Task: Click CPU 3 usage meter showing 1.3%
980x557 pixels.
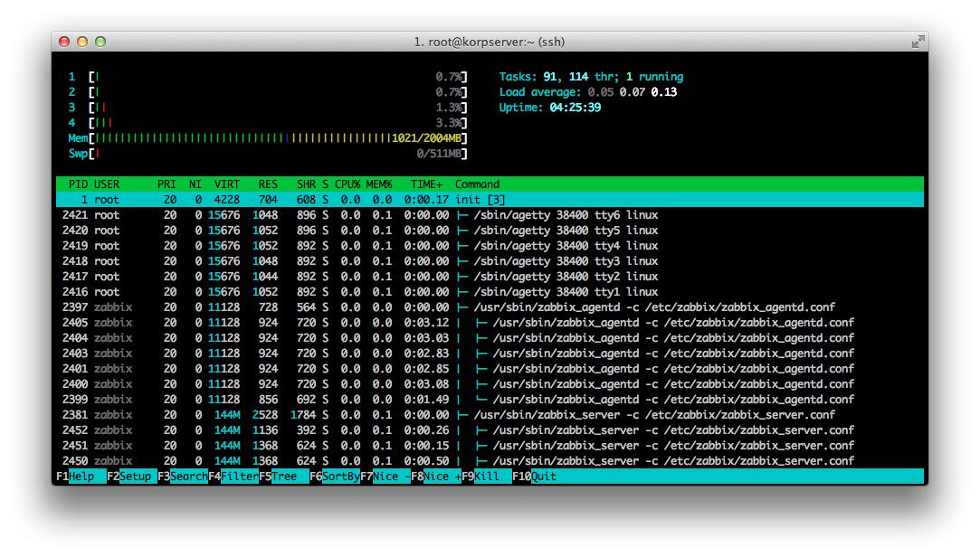Action: point(268,108)
